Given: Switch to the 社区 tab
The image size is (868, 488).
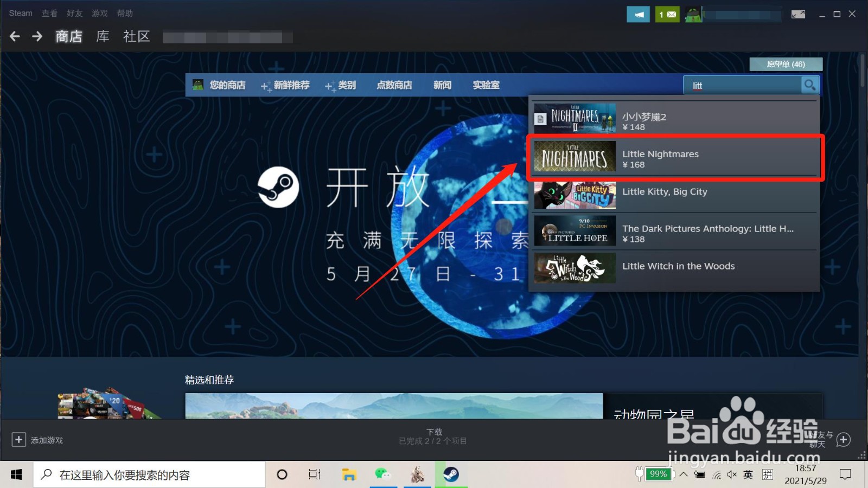Looking at the screenshot, I should point(136,36).
